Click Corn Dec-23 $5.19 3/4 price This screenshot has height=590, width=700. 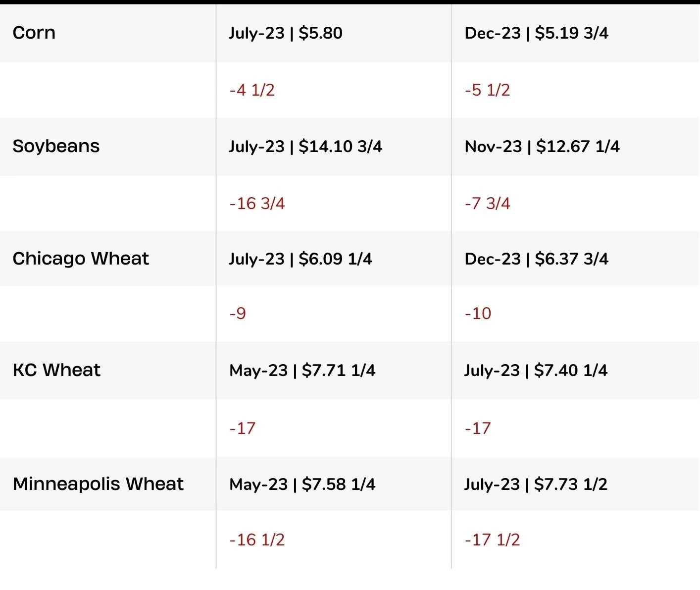(x=536, y=33)
